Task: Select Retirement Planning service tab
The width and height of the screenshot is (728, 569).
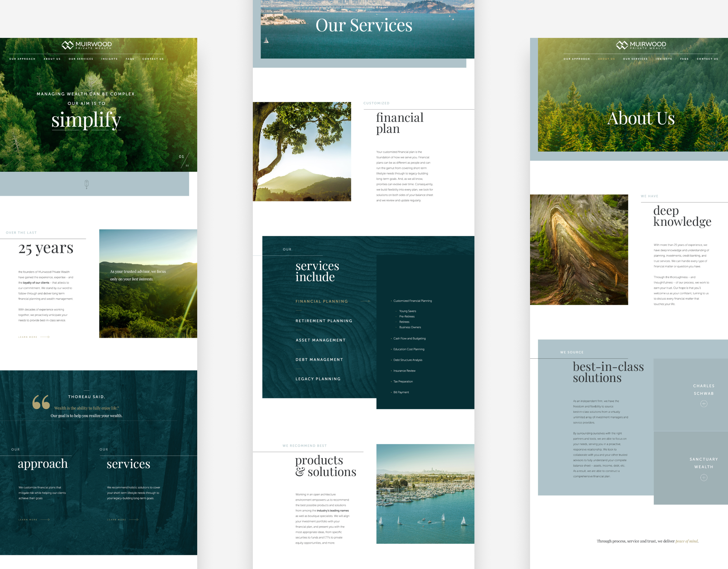Action: 324,321
